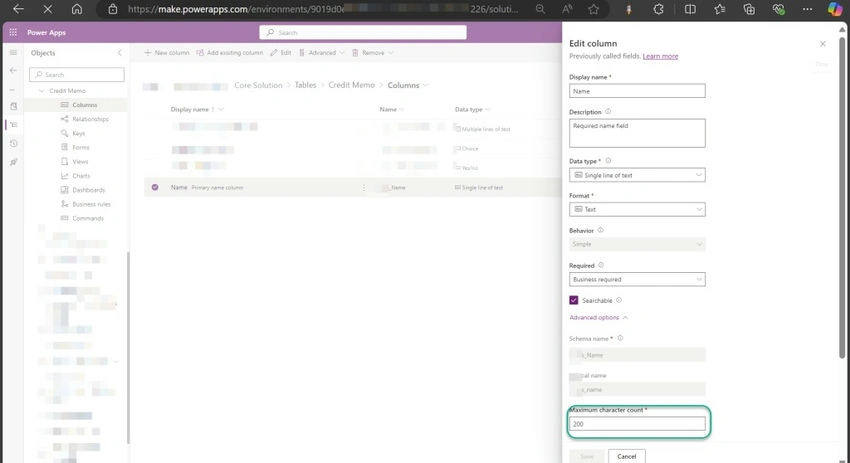Click the site info lock icon
The width and height of the screenshot is (850, 463).
pyautogui.click(x=113, y=9)
